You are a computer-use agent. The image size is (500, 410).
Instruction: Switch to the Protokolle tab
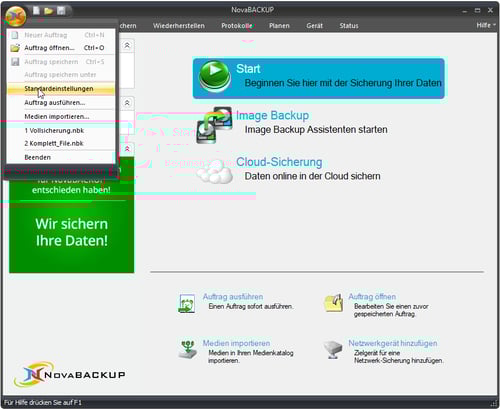(x=237, y=26)
